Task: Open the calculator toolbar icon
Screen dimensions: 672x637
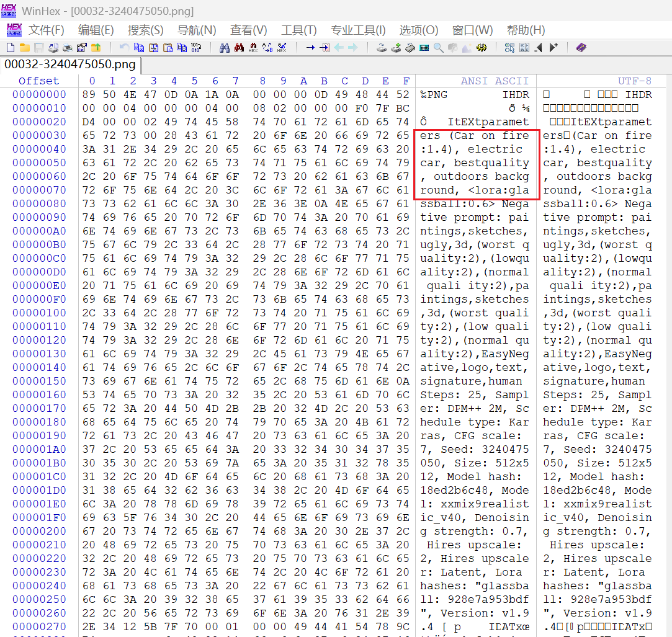Action: [424, 48]
